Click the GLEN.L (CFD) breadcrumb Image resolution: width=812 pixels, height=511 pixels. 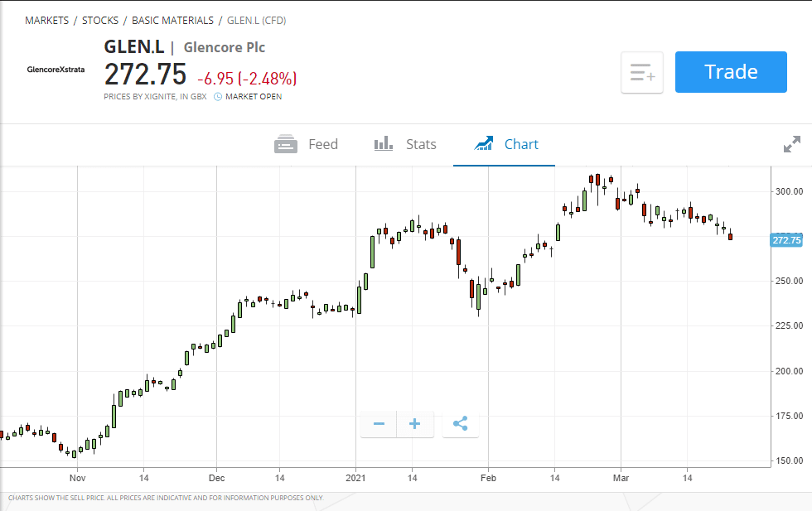(x=256, y=21)
